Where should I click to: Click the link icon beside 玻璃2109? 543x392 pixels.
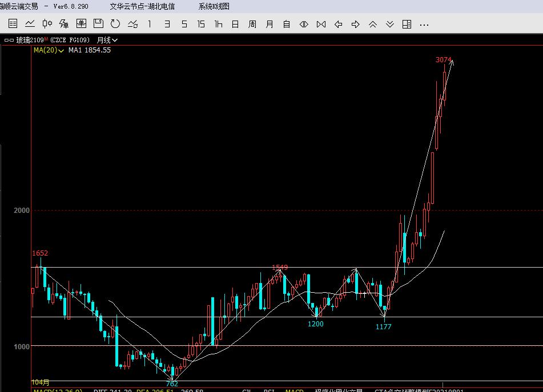(9, 40)
